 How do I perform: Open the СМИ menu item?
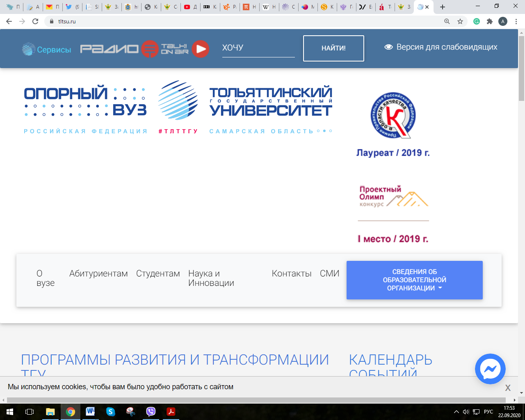330,274
